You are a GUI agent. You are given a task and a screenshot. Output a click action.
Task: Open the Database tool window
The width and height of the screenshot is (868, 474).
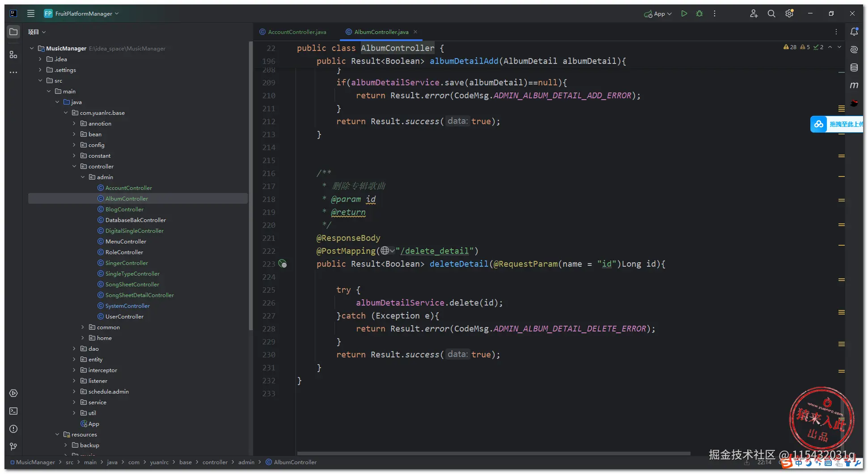point(854,67)
